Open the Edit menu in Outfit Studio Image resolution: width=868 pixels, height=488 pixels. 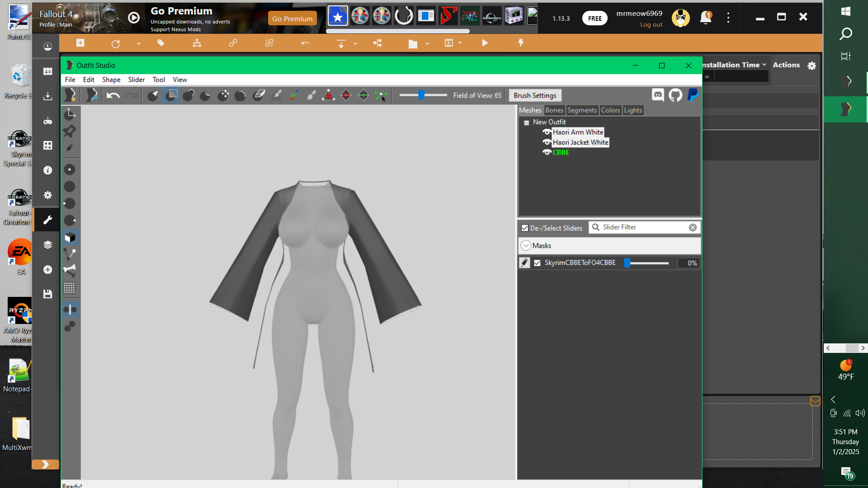tap(89, 80)
